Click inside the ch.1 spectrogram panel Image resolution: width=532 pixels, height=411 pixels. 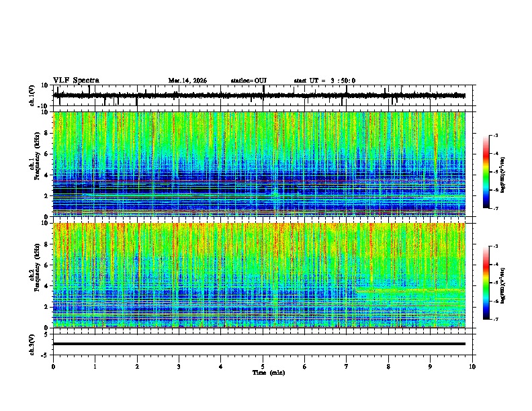(x=259, y=164)
